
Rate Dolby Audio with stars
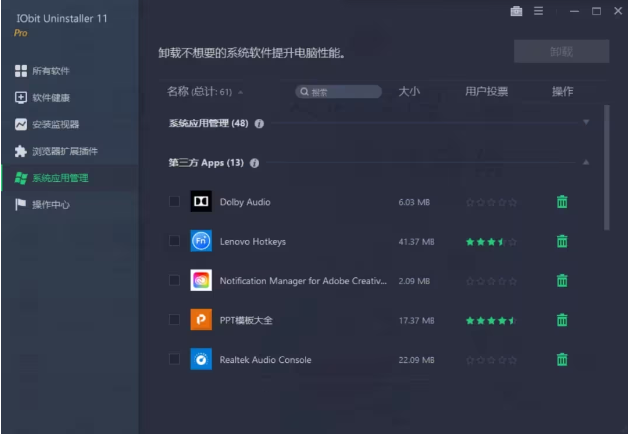pos(491,202)
